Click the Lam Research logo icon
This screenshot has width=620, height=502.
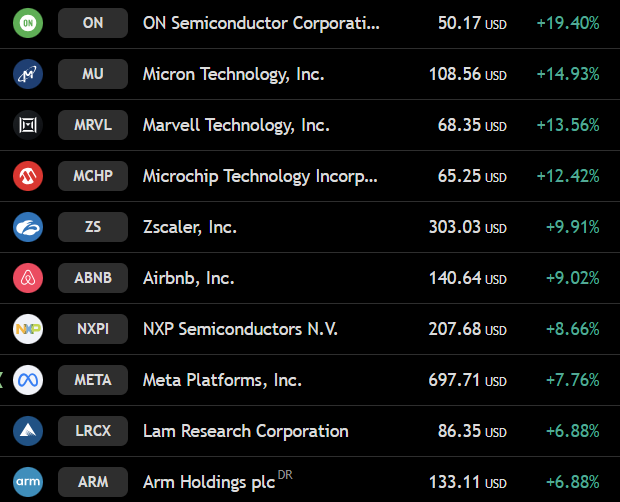pyautogui.click(x=28, y=431)
